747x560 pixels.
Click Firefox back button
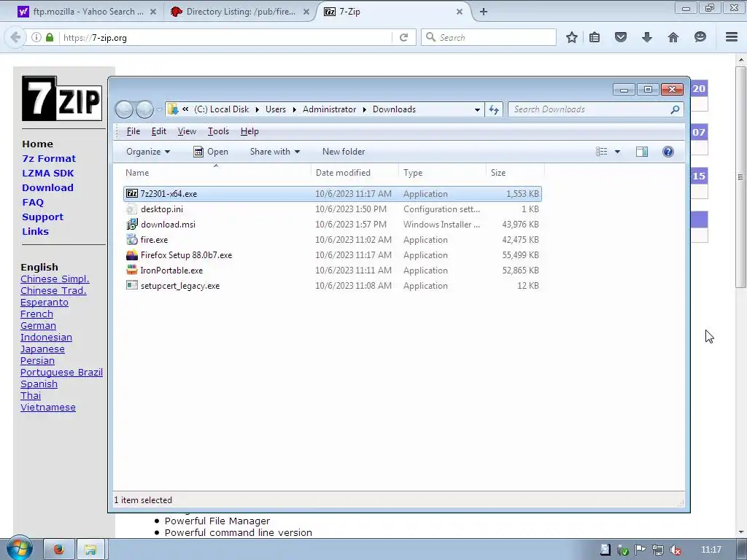(x=15, y=37)
